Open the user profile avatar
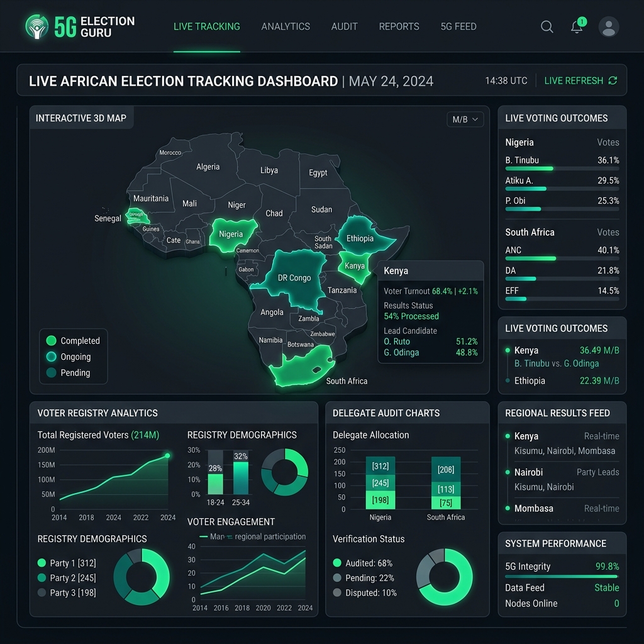 point(609,26)
